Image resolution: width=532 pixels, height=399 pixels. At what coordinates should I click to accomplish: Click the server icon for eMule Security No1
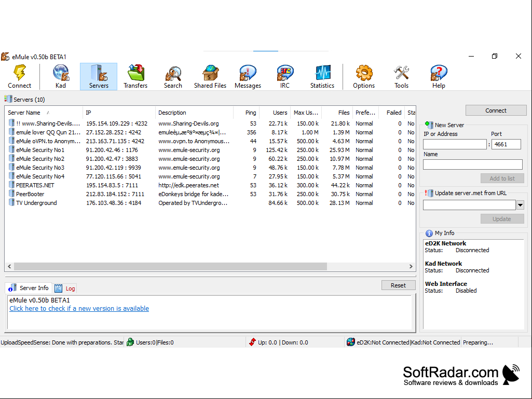pos(11,149)
